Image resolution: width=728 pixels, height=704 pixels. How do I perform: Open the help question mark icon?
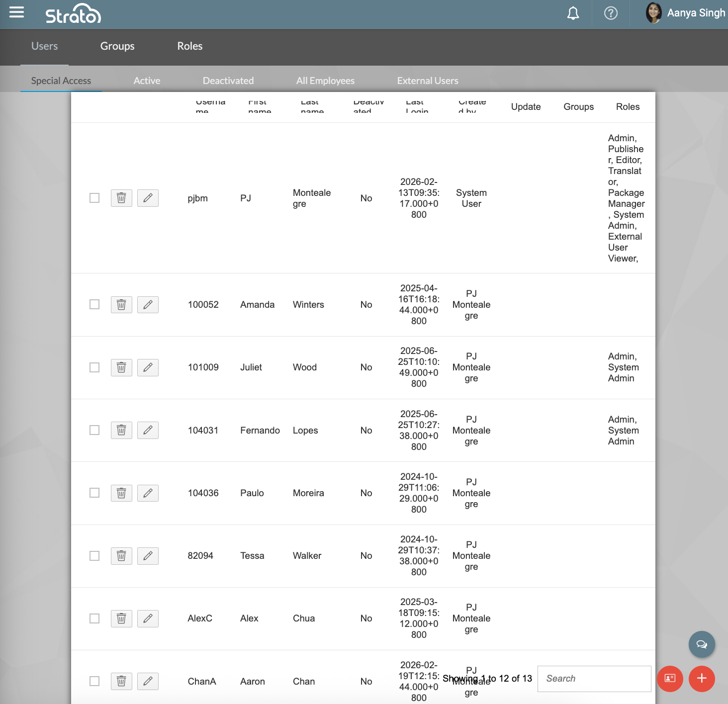[x=611, y=13]
